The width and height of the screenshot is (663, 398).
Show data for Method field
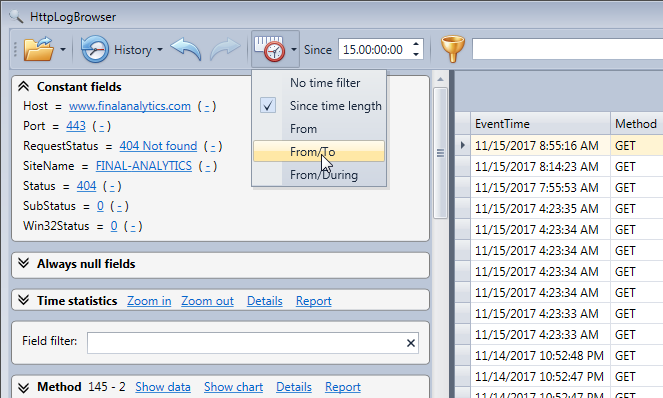[163, 387]
